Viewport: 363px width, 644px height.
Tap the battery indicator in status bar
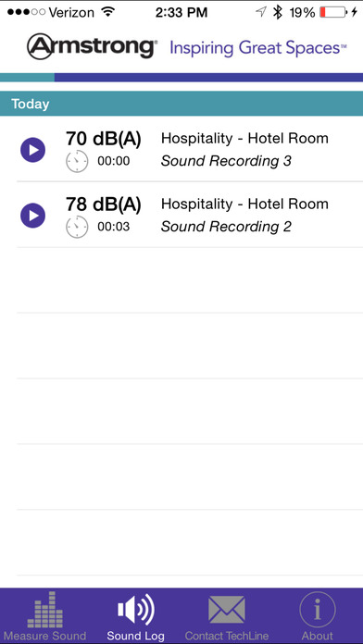333,12
